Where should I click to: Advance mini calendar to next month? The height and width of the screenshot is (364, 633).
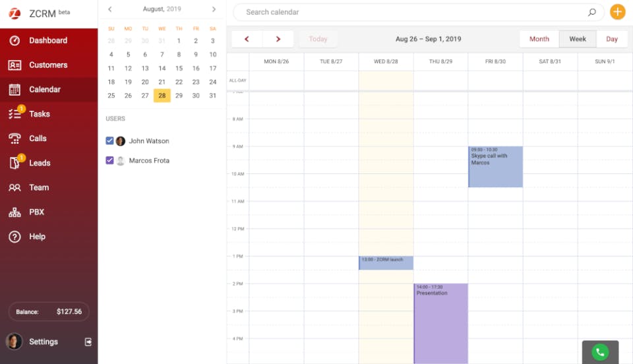coord(214,9)
